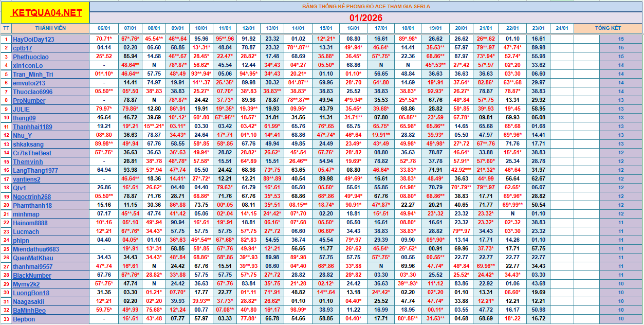The height and width of the screenshot is (325, 644).
Task: Click the 24/01 date column header
Action: (x=562, y=28)
